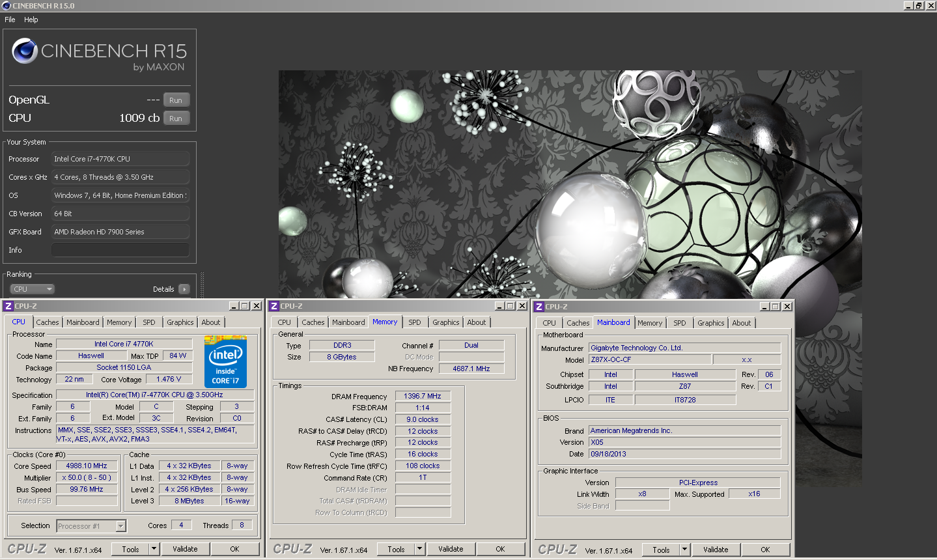The height and width of the screenshot is (560, 937).
Task: Click Tools button in Mainboard CPU-Z window
Action: tap(662, 550)
